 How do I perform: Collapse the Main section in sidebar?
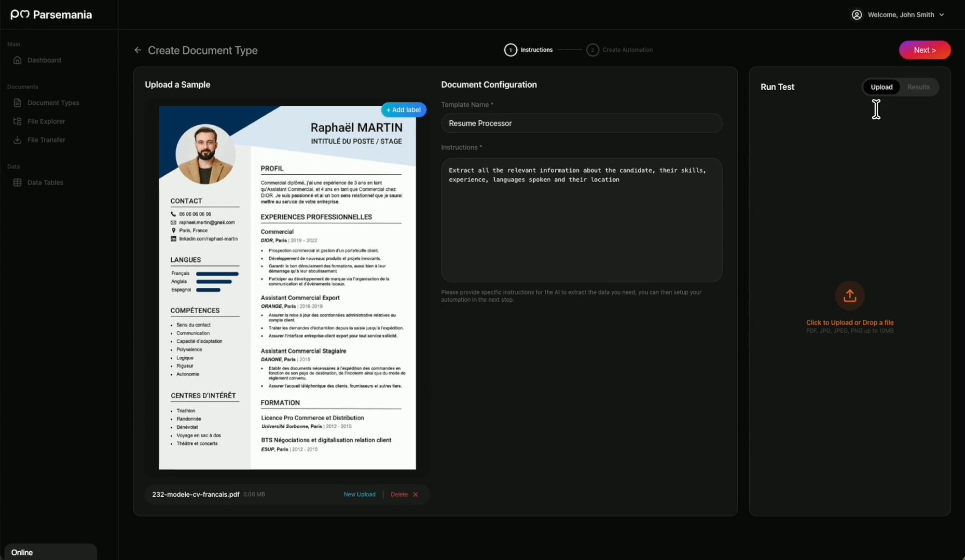(x=14, y=44)
